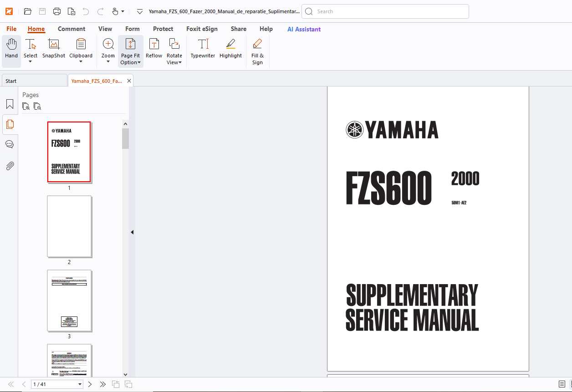Go to the first page
This screenshot has width=572, height=392.
11,384
